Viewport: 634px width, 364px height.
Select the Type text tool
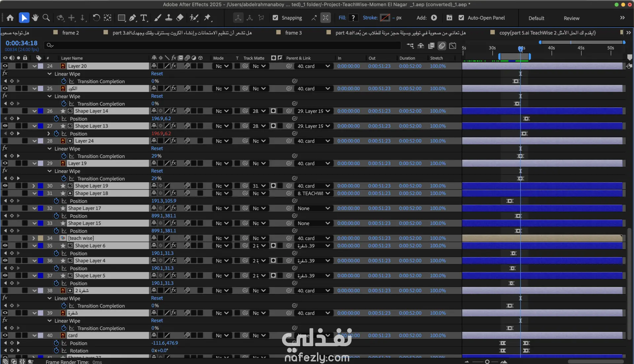(144, 18)
